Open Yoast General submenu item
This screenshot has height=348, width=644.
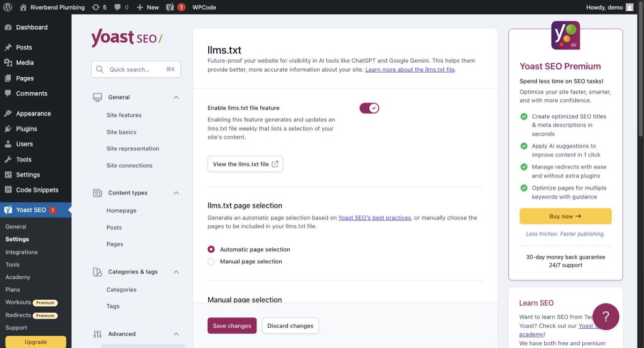click(x=16, y=227)
